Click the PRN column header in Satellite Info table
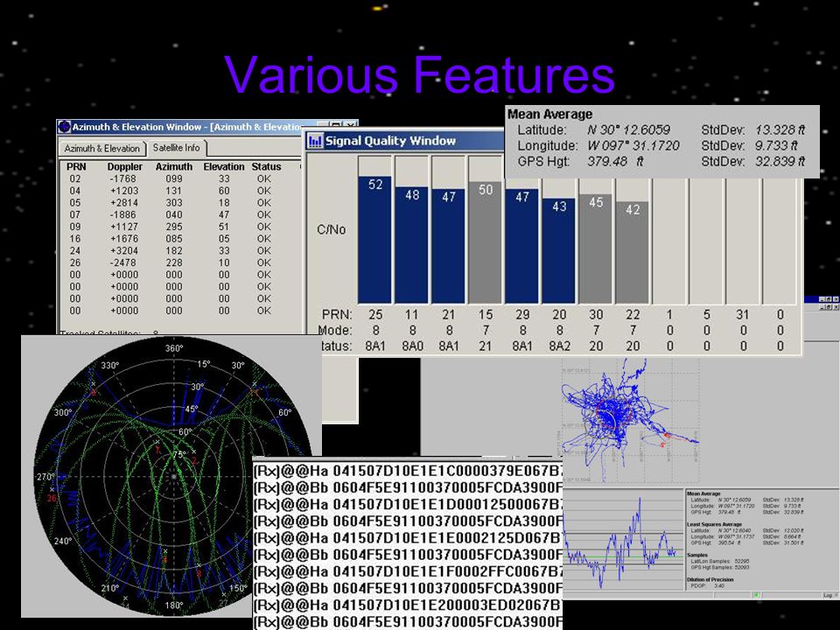The image size is (840, 630). tap(76, 166)
